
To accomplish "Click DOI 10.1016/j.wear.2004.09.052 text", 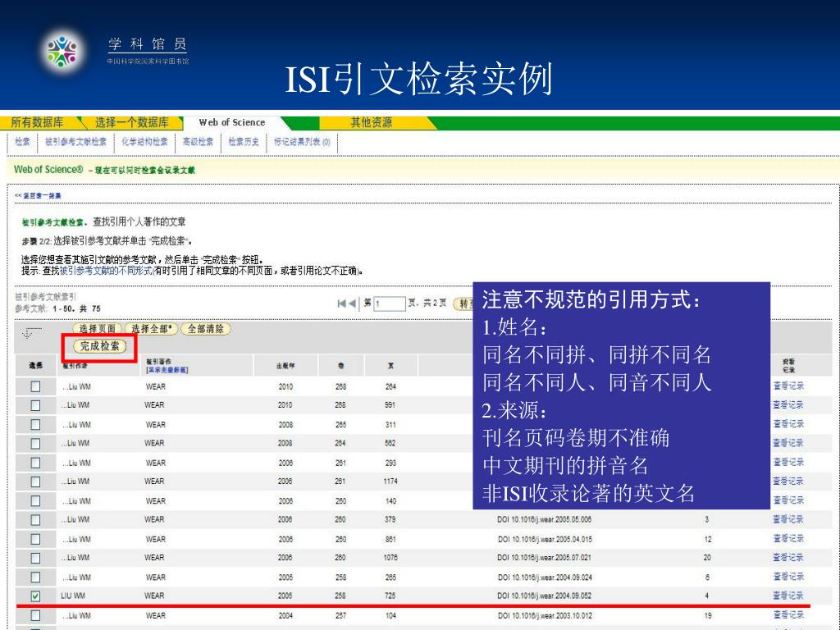I will pos(544,596).
